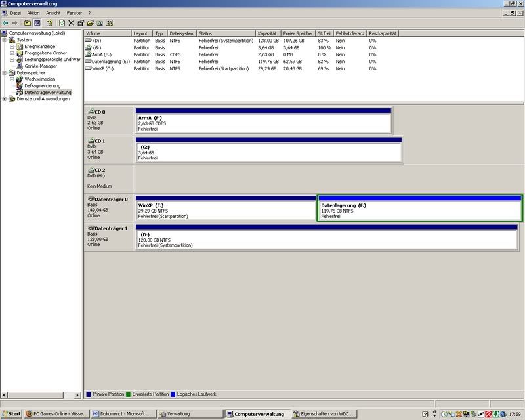Open the Aktion menu
This screenshot has width=525, height=420.
(x=33, y=13)
